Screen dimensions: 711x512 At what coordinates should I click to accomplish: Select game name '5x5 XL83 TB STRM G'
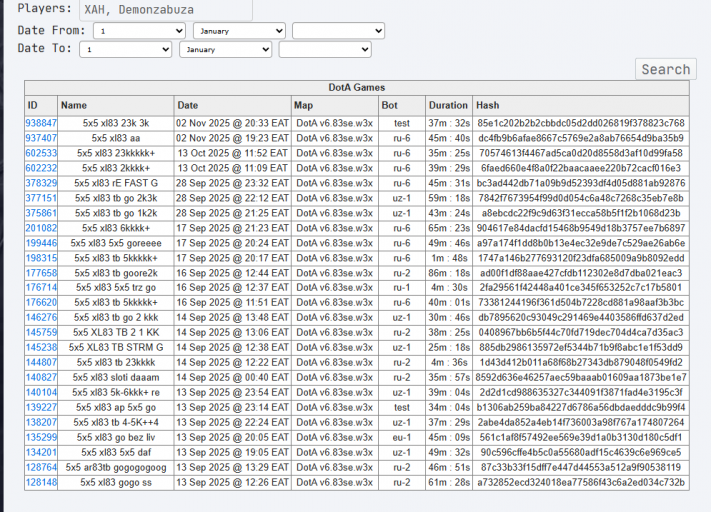pyautogui.click(x=116, y=347)
